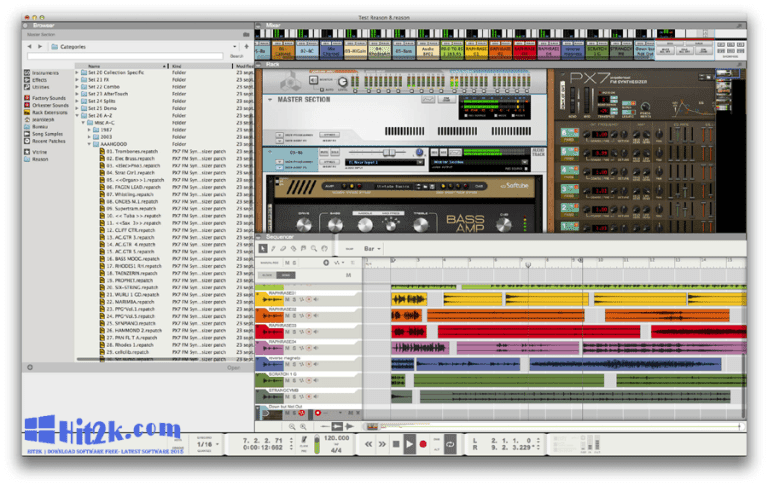Go up one folder in browser
Screen dimensions: 768x486
click(246, 47)
